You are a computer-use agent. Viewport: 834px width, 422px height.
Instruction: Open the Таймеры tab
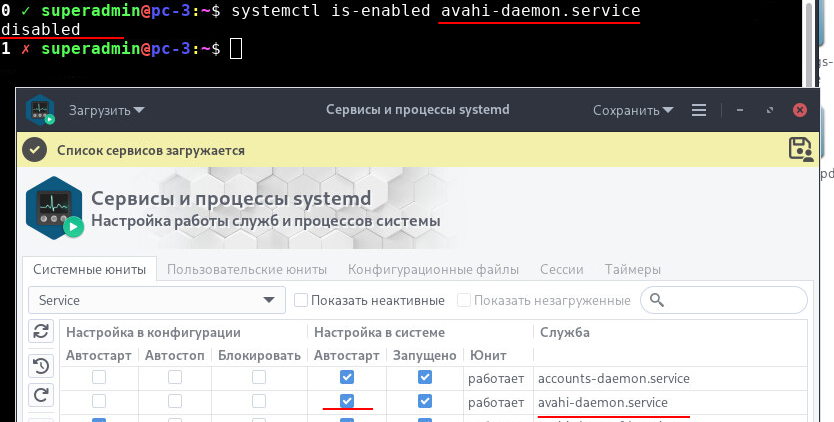tap(633, 269)
